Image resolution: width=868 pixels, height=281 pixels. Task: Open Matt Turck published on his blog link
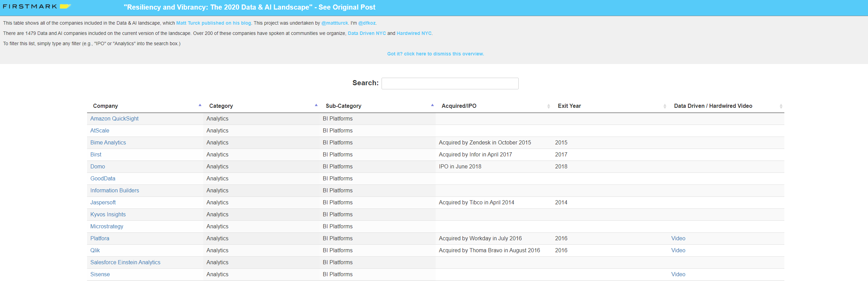coord(213,23)
